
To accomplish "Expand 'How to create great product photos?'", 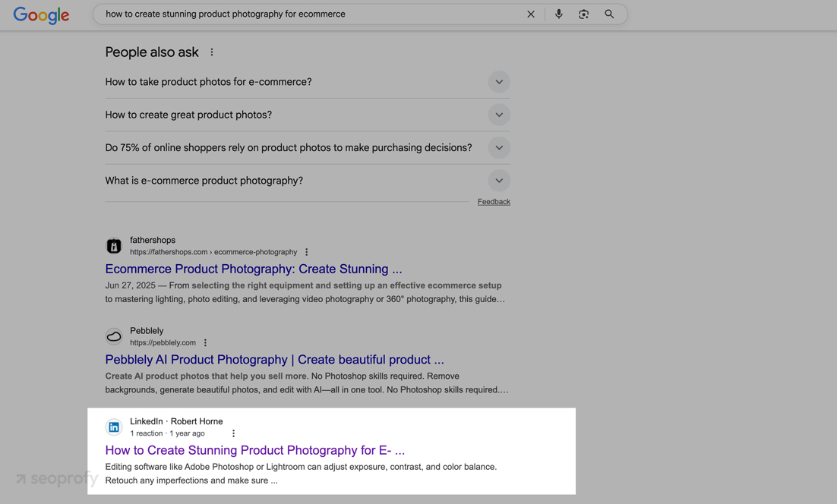I will pos(308,115).
